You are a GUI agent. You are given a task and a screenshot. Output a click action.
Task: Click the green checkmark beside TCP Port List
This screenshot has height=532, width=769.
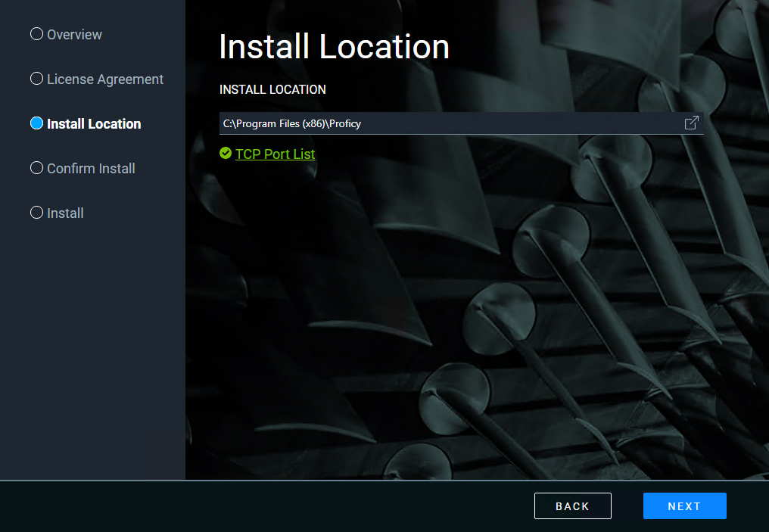[226, 154]
